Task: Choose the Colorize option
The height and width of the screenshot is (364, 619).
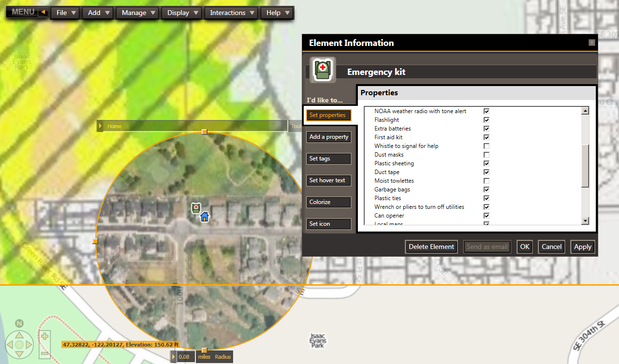Action: [x=329, y=202]
